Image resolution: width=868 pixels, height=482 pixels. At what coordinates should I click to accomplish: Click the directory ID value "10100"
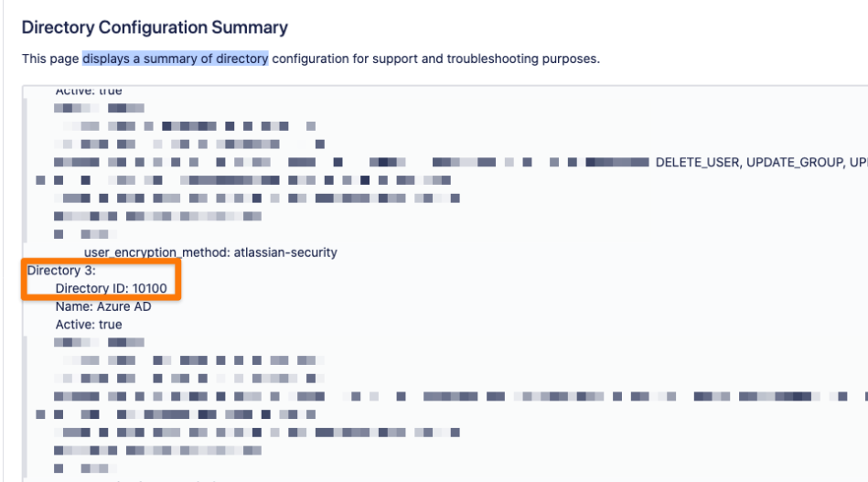(149, 289)
